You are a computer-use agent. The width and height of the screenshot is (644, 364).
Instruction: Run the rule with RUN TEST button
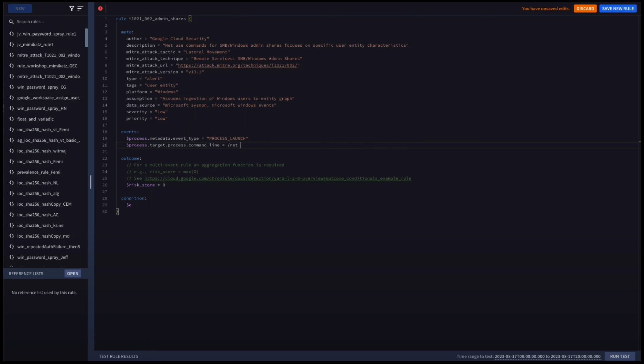(x=620, y=356)
